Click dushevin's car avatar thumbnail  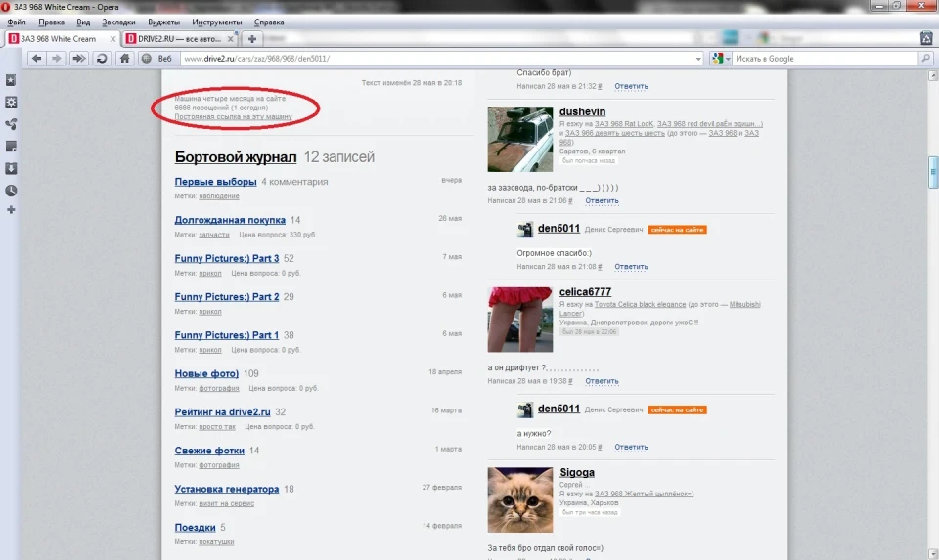point(519,140)
